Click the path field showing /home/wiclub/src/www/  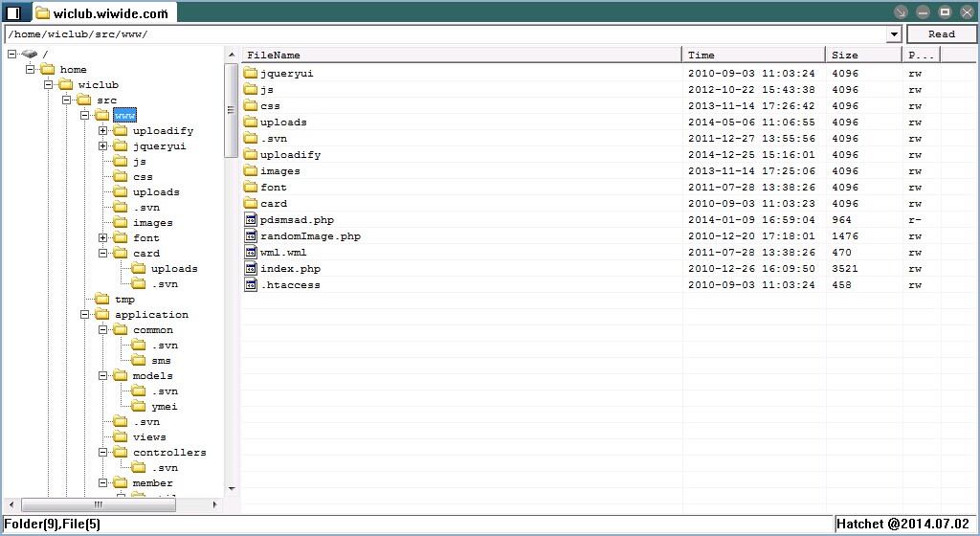coord(445,34)
